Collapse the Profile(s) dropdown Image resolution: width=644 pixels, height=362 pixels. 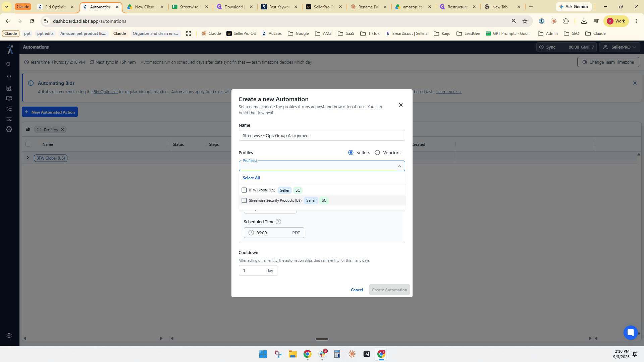click(x=399, y=166)
